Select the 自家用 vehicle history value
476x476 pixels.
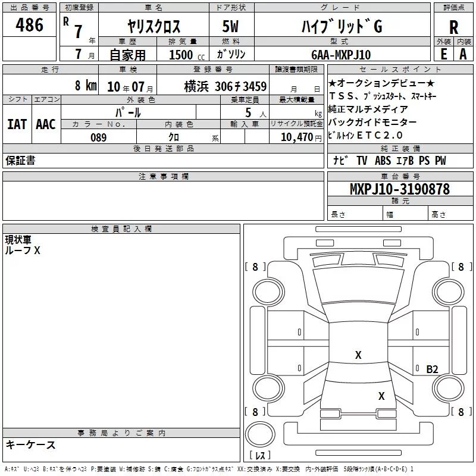(127, 55)
